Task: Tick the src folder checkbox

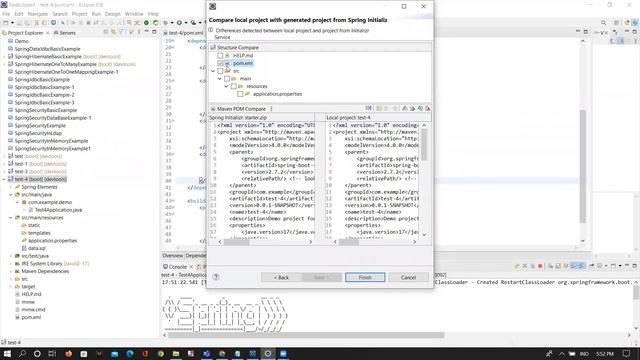Action: tap(220, 71)
